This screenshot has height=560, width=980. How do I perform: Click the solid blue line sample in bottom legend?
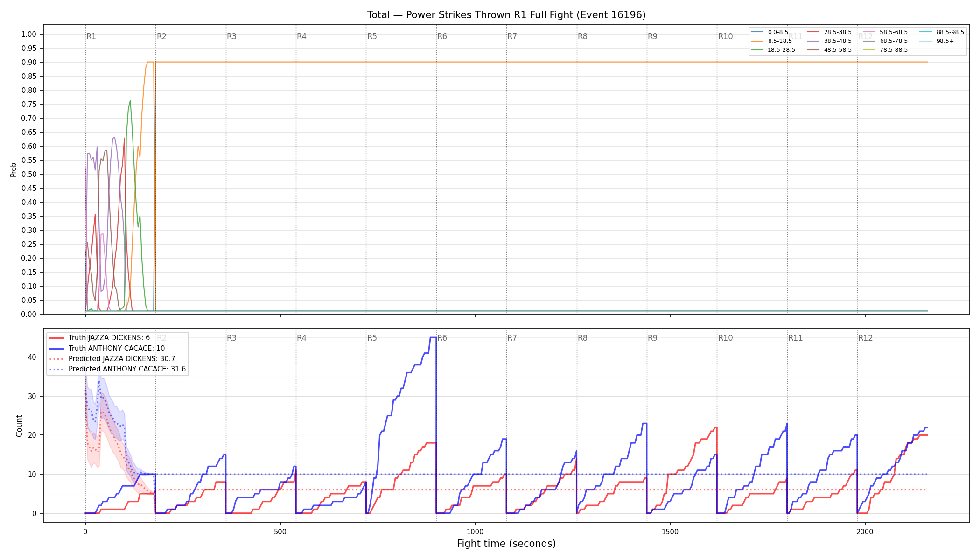tap(56, 348)
